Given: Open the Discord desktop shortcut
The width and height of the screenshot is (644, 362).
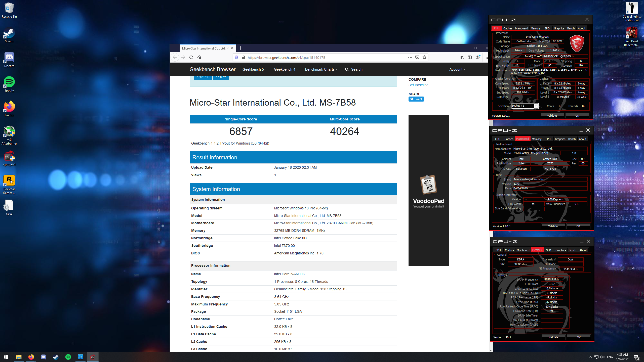Looking at the screenshot, I should pos(9,60).
